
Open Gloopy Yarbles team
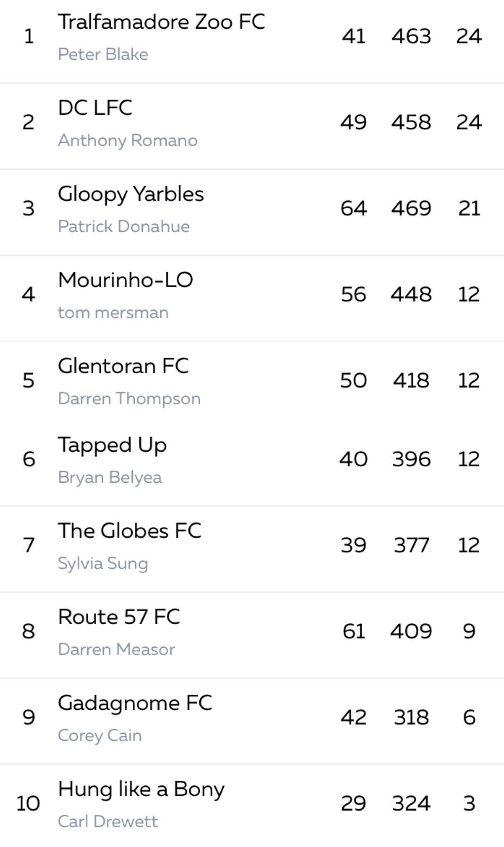point(131,194)
